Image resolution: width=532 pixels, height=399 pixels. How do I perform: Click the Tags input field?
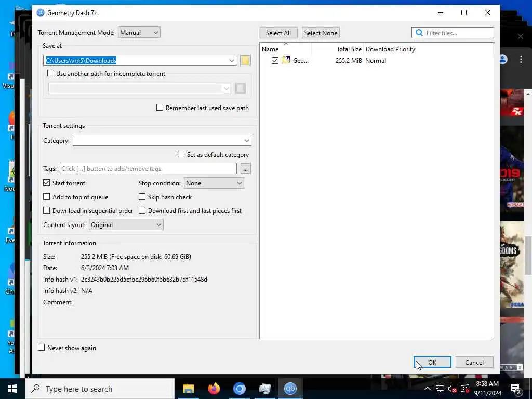(148, 169)
